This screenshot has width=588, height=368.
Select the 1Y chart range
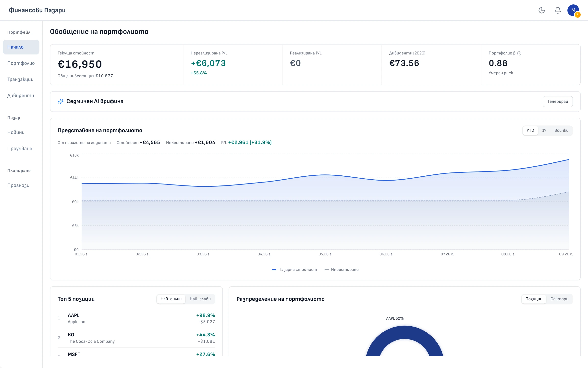[544, 131]
